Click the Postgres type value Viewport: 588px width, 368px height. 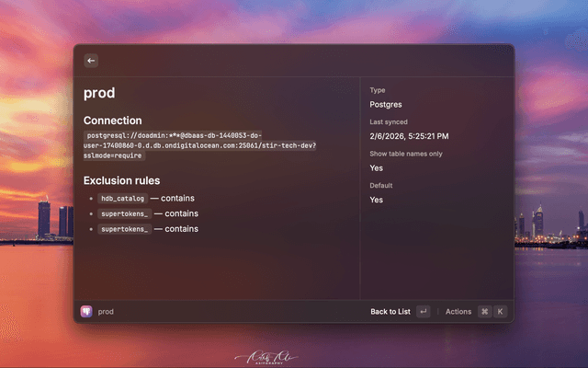click(385, 105)
